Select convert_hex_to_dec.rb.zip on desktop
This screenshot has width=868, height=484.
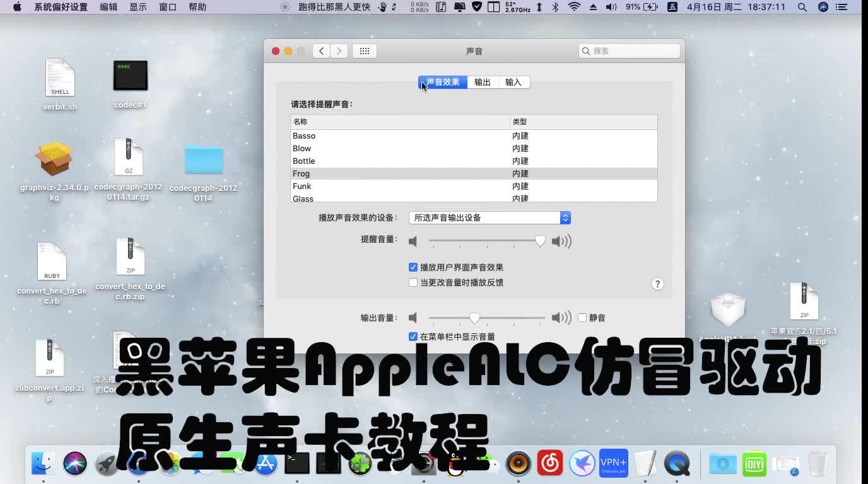[131, 269]
